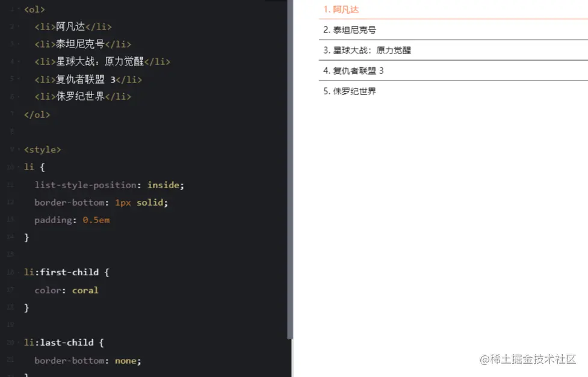Collapse the <style> block fold arrow
The height and width of the screenshot is (377, 588).
19,149
